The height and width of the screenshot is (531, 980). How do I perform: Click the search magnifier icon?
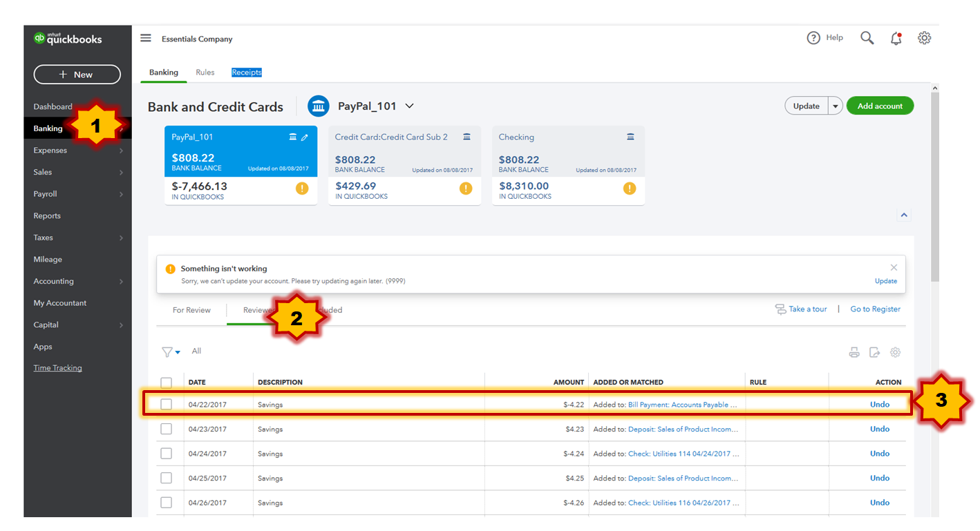point(867,38)
